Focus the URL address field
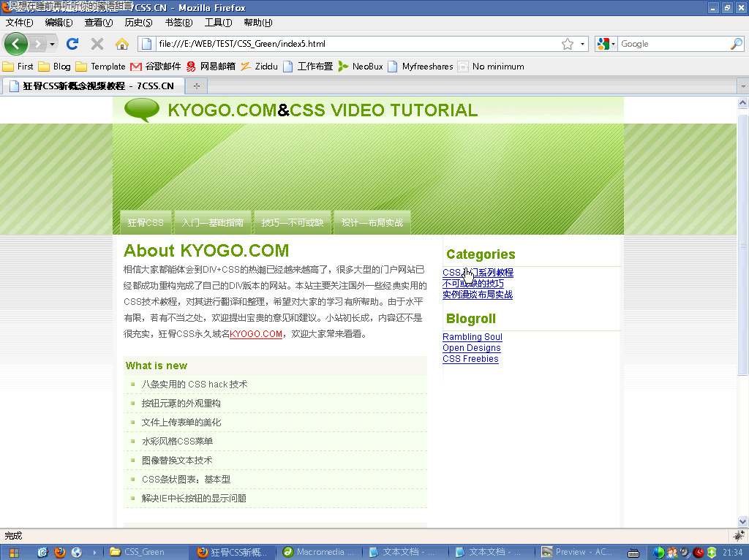 pyautogui.click(x=358, y=44)
